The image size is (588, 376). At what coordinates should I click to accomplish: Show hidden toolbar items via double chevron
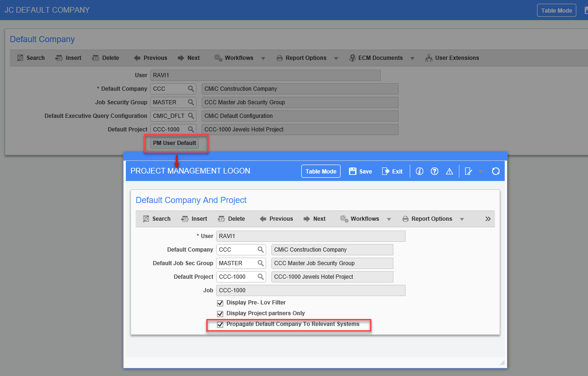click(x=488, y=219)
